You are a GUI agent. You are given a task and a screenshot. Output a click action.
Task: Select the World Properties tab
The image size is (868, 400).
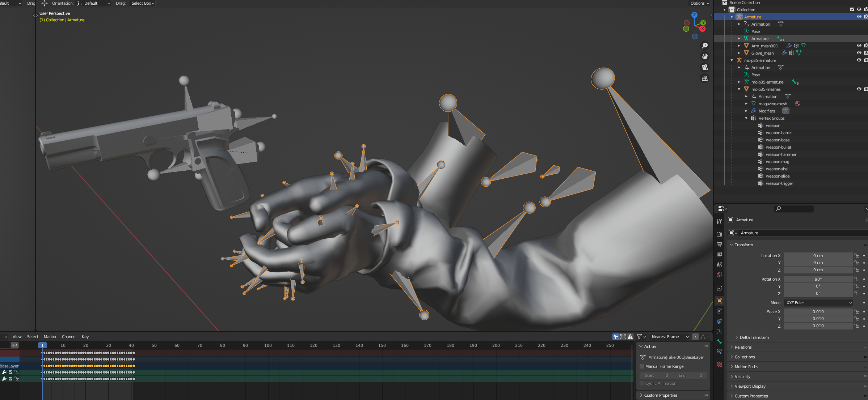click(x=719, y=275)
